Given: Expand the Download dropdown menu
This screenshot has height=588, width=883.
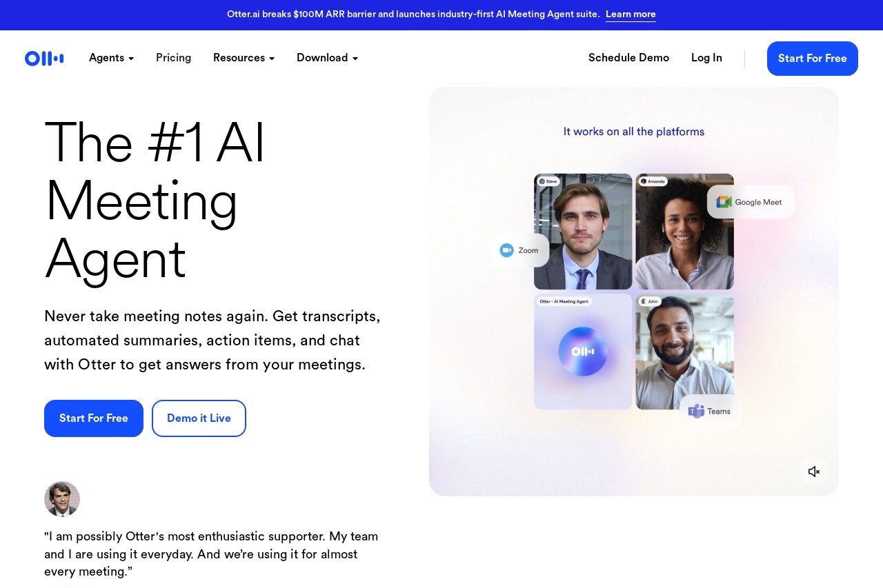Looking at the screenshot, I should (327, 58).
